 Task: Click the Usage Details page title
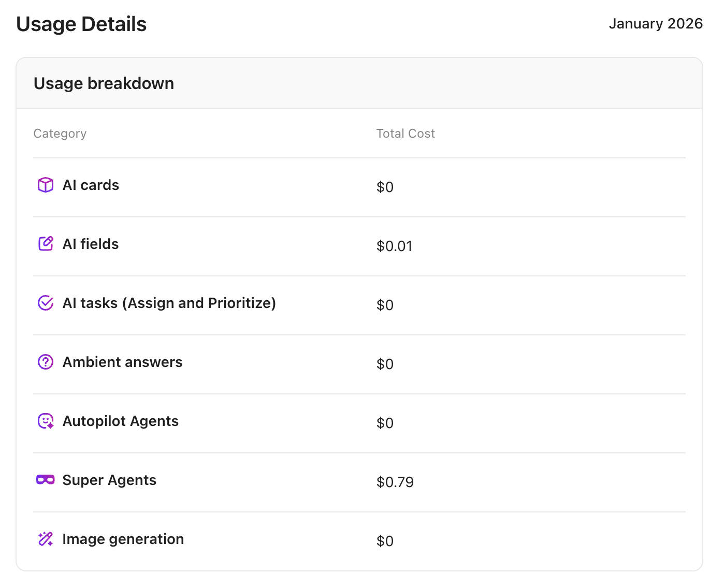pyautogui.click(x=81, y=23)
